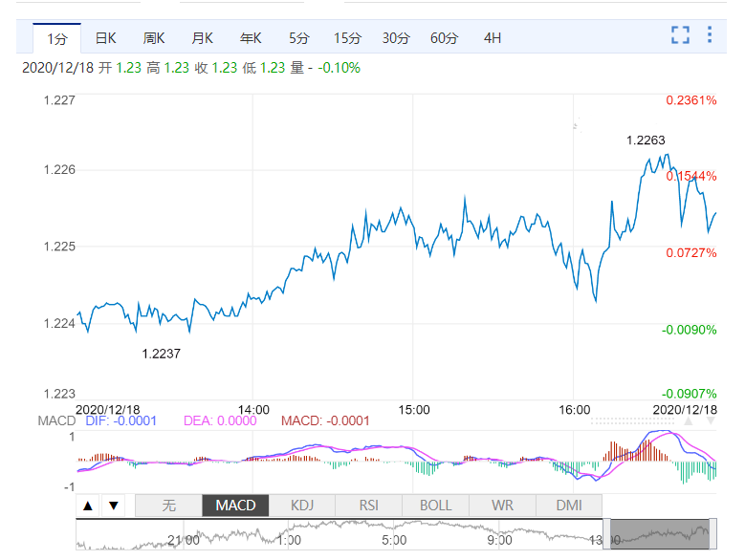
Task: Switch to the 30分 interval tab
Action: (396, 38)
